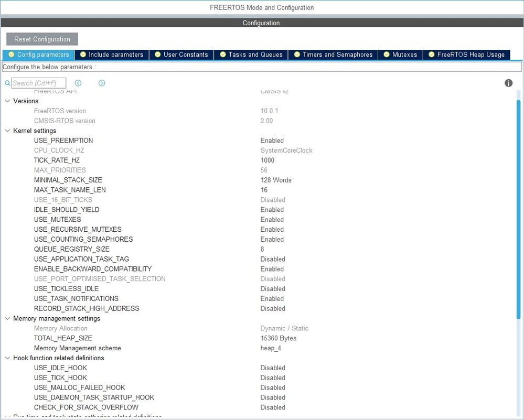Select the IDLE_SHOULD_YIELD parameter label
The width and height of the screenshot is (524, 420).
tap(67, 210)
